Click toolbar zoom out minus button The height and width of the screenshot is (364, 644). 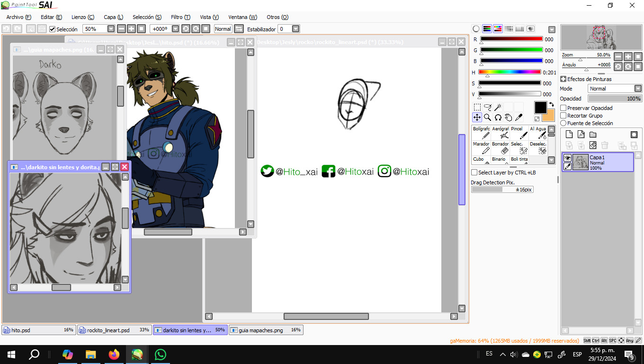pyautogui.click(x=121, y=29)
